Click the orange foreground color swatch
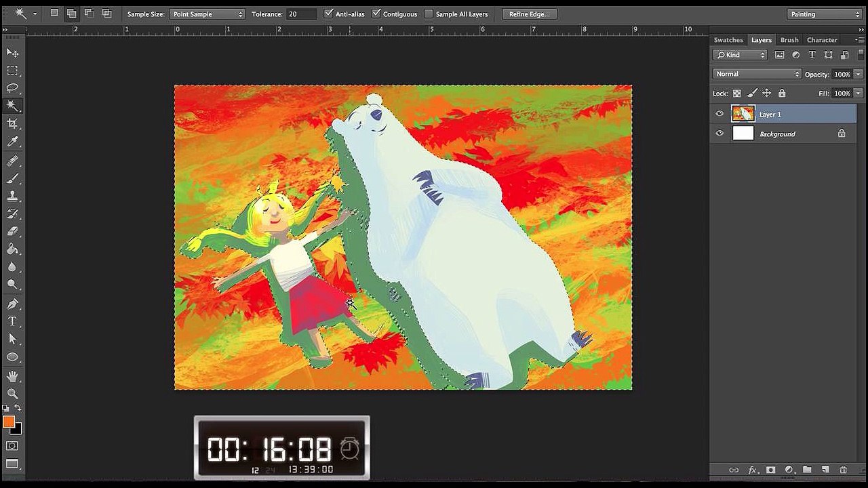868x488 pixels. tap(9, 422)
